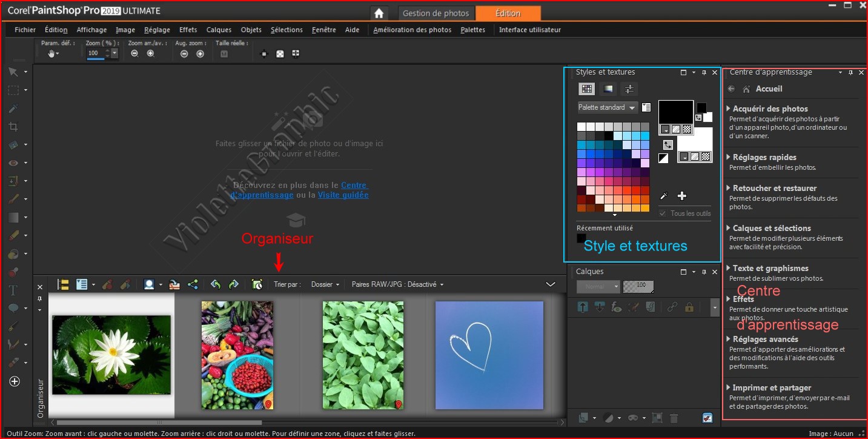Pick the Dropper tool in the left toolbar
This screenshot has width=868, height=439.
coord(13,109)
